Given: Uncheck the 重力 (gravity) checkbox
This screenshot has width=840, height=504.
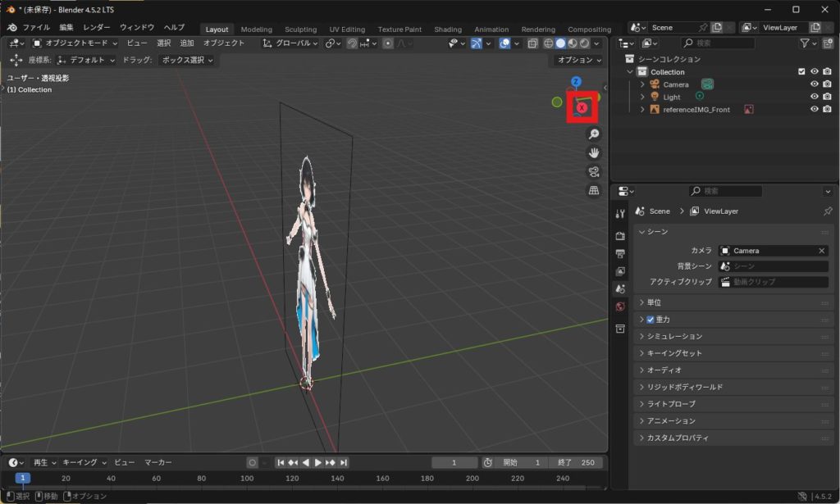Looking at the screenshot, I should [651, 320].
